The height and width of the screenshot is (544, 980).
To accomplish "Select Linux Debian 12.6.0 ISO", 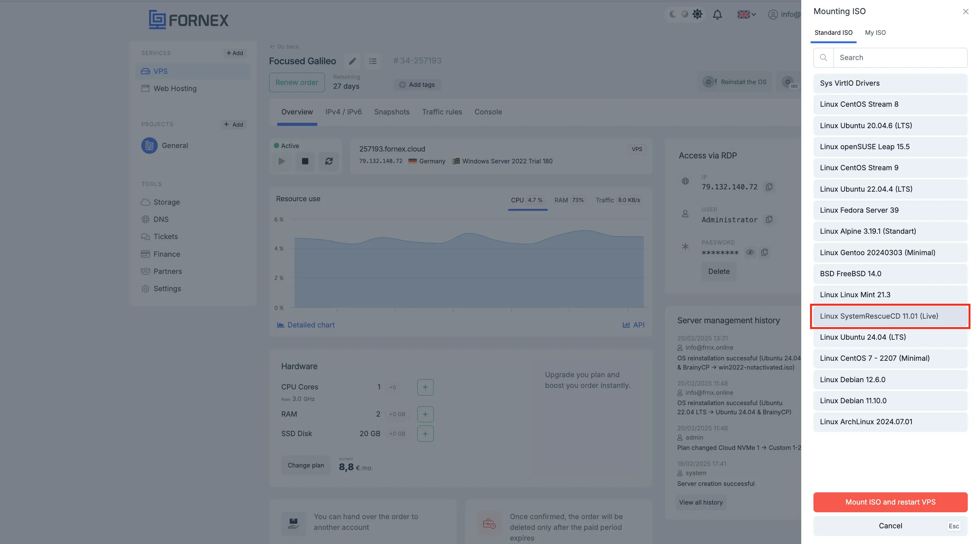I will point(890,379).
